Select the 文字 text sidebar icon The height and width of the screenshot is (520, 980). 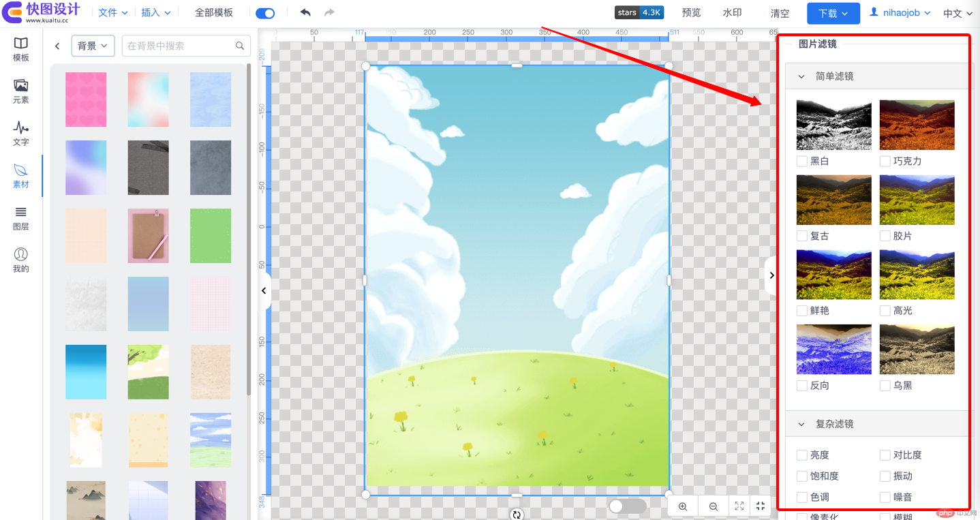[x=21, y=134]
